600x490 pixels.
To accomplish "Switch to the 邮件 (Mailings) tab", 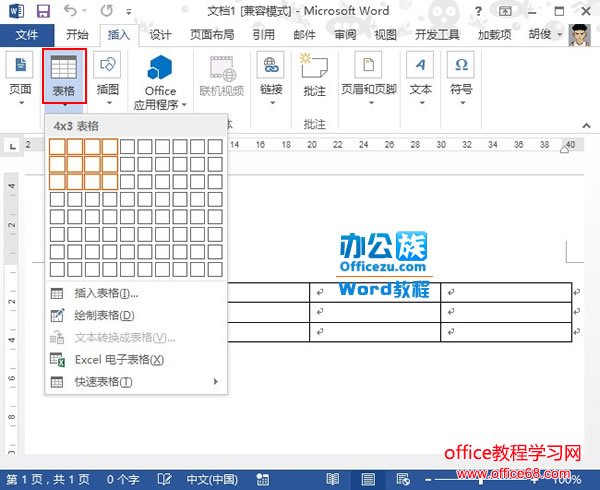I will [x=305, y=35].
